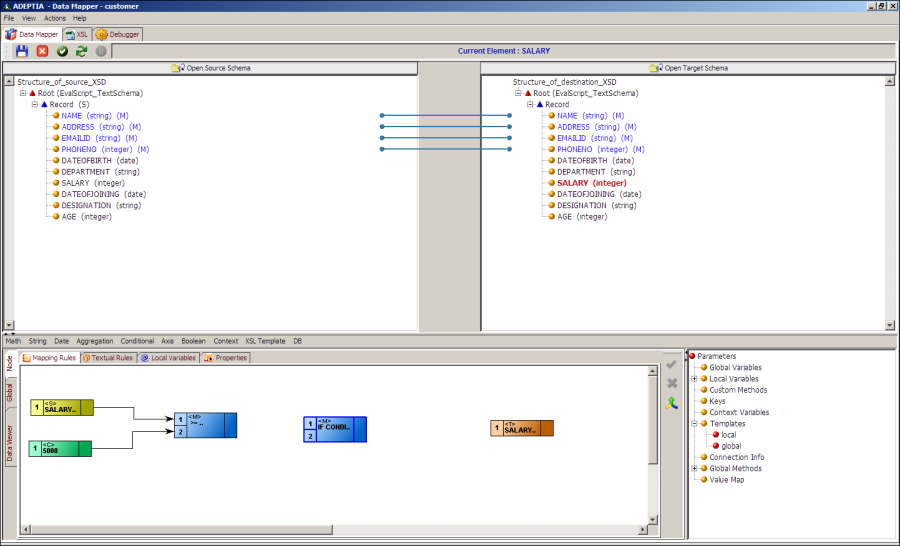Save the mapping with the floppy disk icon
This screenshot has width=900, height=546.
pos(22,51)
